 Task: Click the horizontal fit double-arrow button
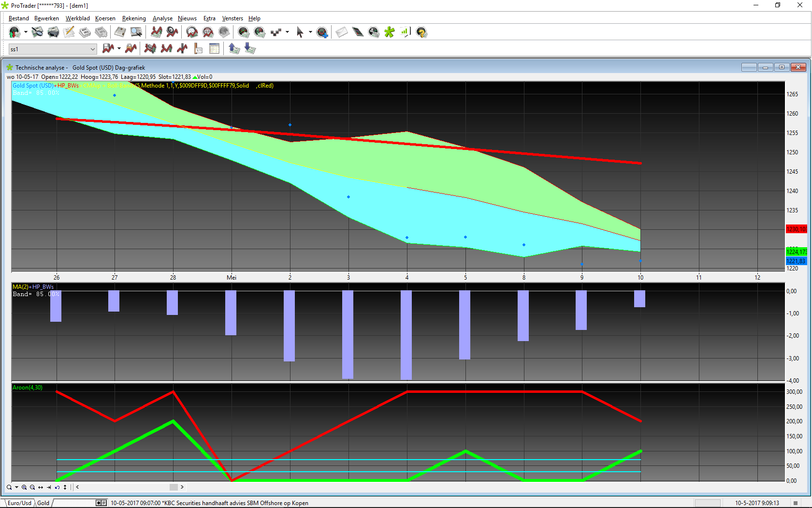click(41, 487)
